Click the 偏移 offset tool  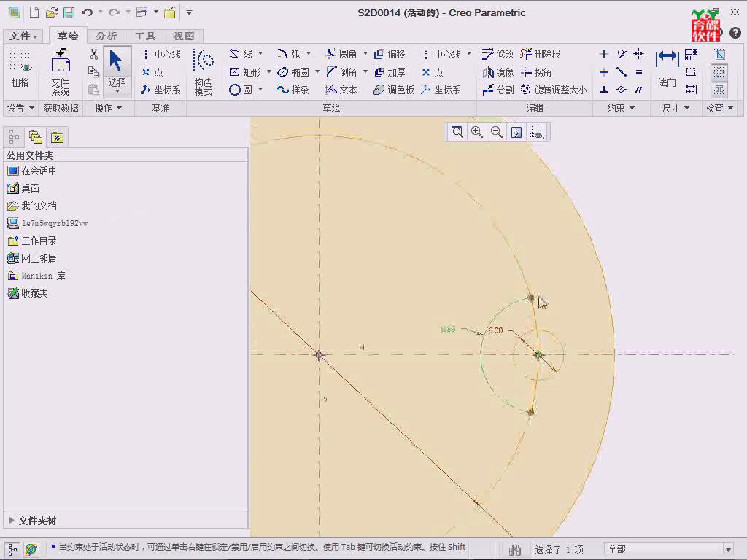coord(390,54)
